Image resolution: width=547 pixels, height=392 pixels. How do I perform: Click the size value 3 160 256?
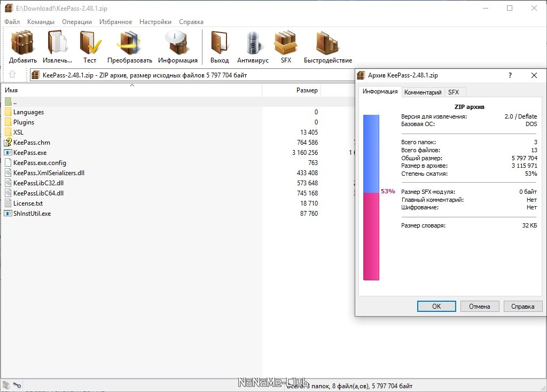(x=305, y=152)
